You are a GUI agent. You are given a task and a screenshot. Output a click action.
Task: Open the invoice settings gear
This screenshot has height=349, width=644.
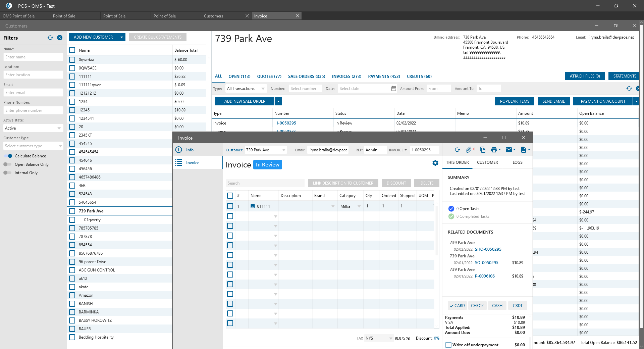click(x=435, y=163)
